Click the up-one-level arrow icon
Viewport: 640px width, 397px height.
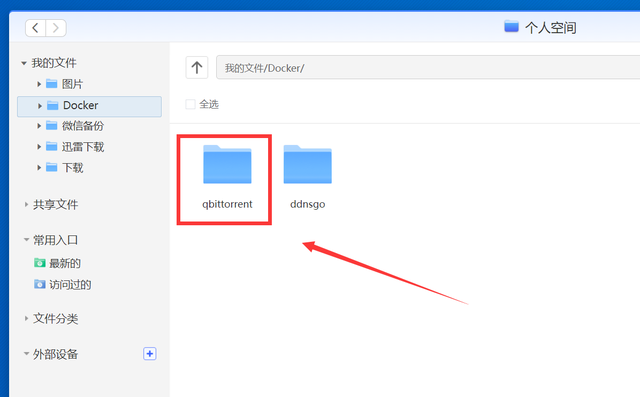coord(197,67)
